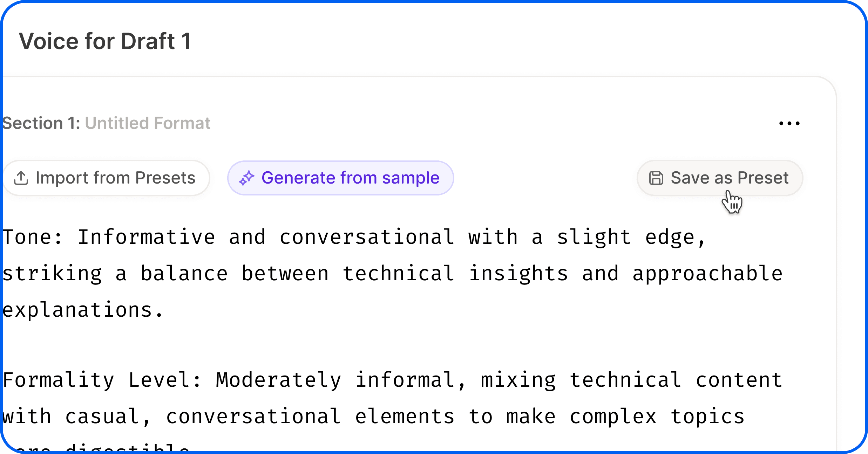The image size is (868, 454).
Task: Click the sparkle icon in Generate from sample
Action: click(x=247, y=178)
